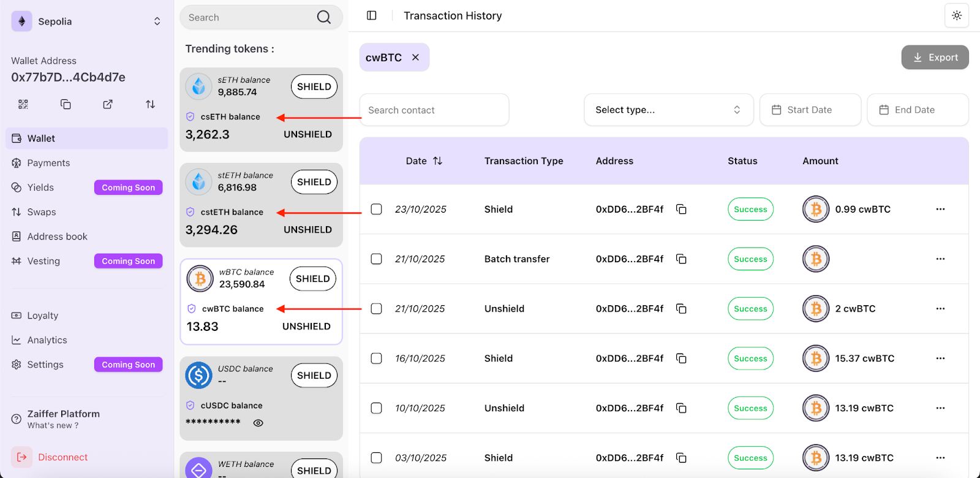Pick a Start Date

[810, 110]
